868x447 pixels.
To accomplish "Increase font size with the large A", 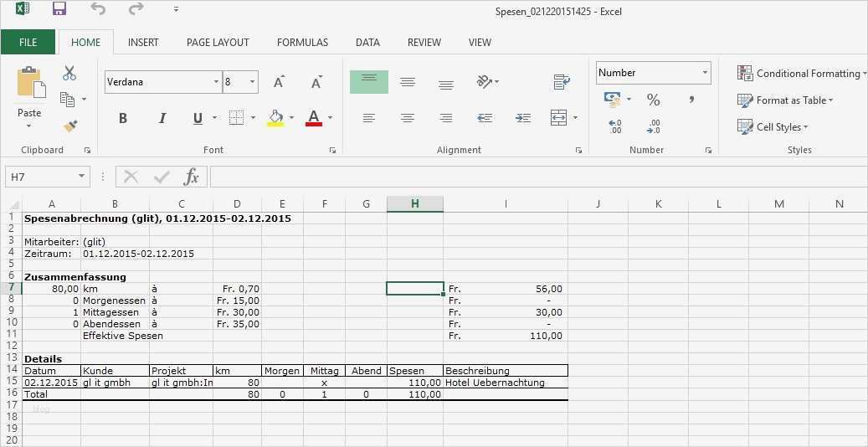I will (x=279, y=82).
